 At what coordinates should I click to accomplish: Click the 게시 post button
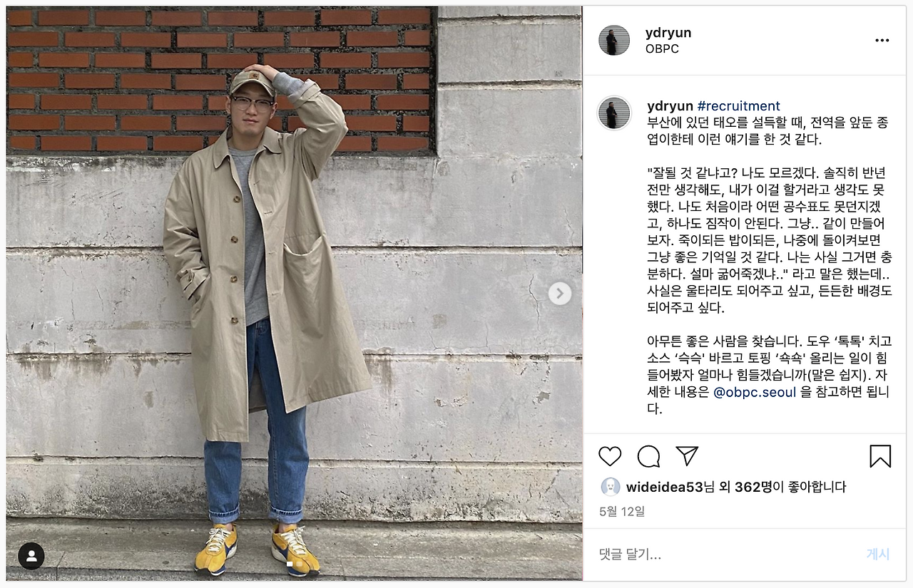877,554
